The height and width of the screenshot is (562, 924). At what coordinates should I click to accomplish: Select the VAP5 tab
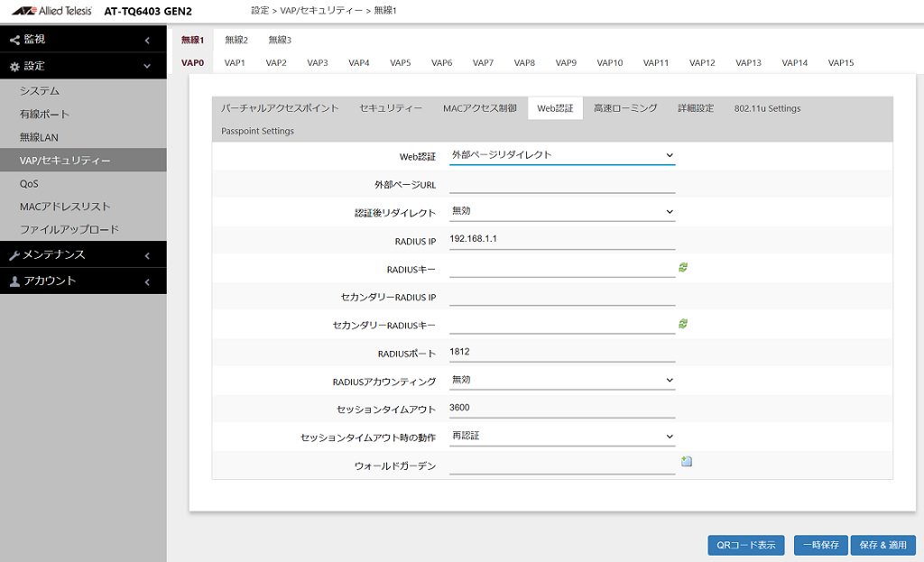click(400, 63)
